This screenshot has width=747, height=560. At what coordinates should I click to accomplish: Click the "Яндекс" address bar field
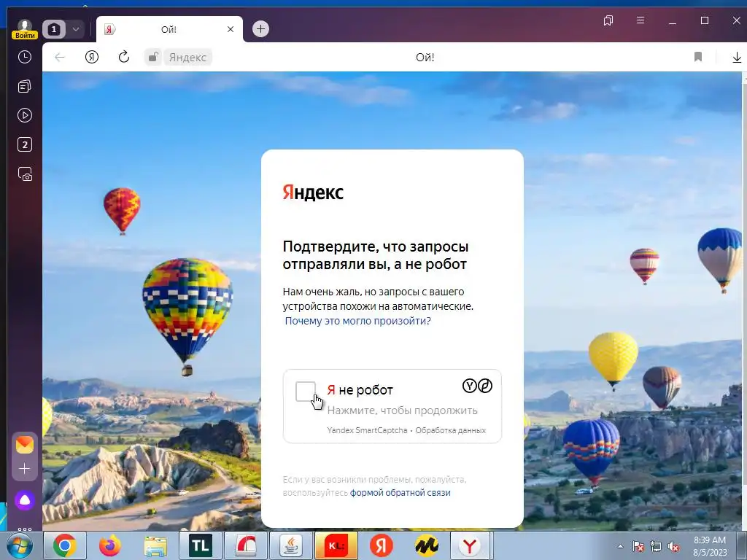187,58
